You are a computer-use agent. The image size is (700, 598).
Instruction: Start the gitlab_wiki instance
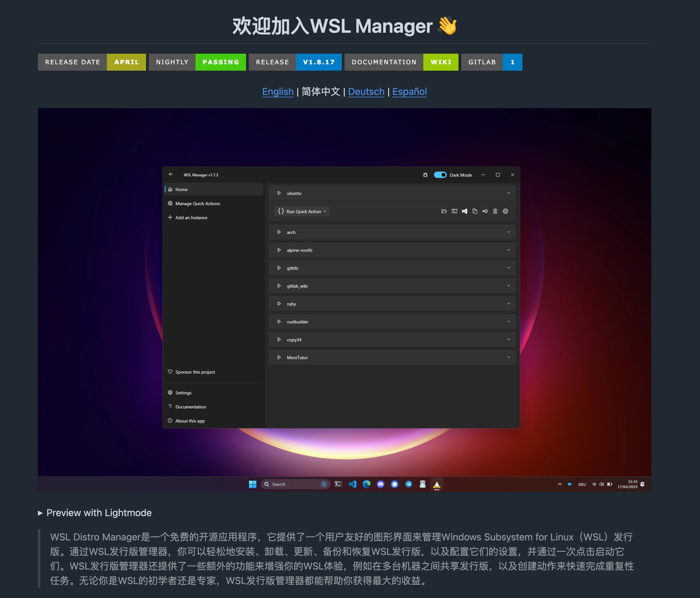(279, 286)
